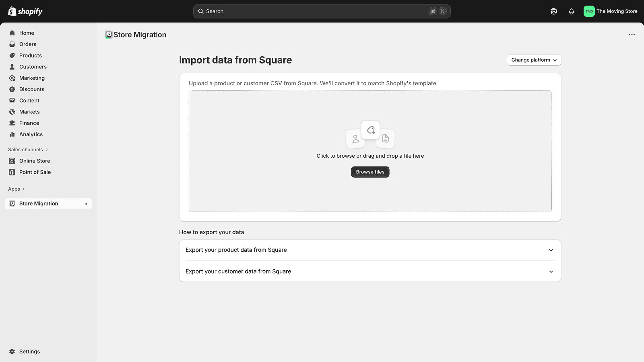Click the Shopify logo
This screenshot has height=362, width=644.
25,11
